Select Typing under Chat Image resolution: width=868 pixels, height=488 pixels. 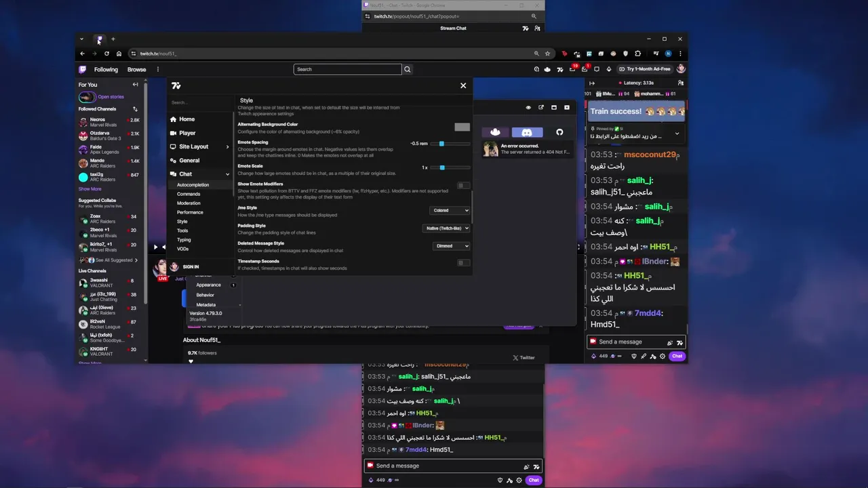184,239
